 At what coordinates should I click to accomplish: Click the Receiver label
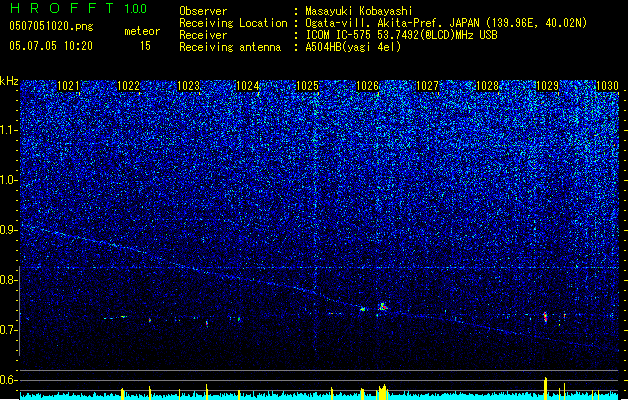(x=203, y=35)
